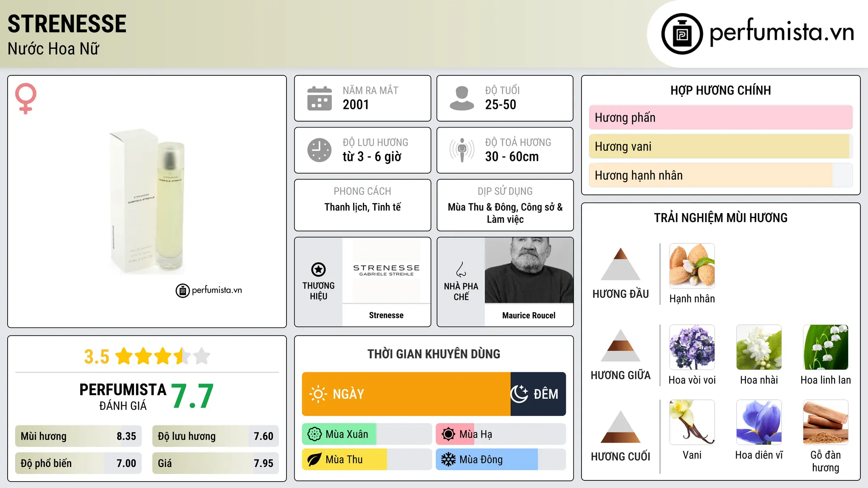The width and height of the screenshot is (868, 488).
Task: Click the Độ lưu hương 7.60 score bar
Action: (x=215, y=436)
